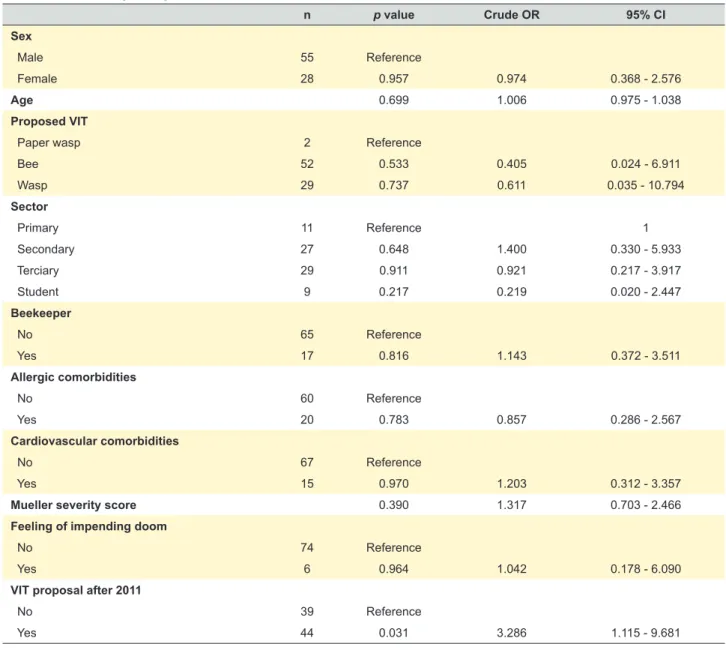Click Age crude OR 1.006
The image size is (726, 650).
tap(512, 100)
